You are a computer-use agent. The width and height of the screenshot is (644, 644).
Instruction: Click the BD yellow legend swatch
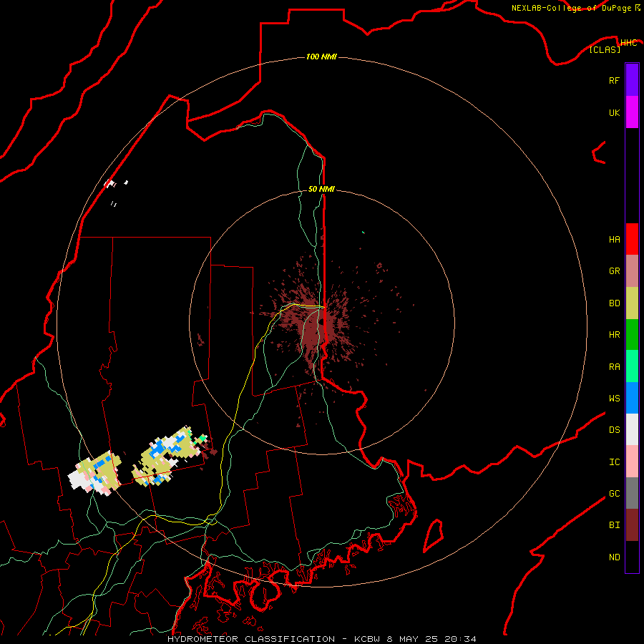[x=632, y=303]
